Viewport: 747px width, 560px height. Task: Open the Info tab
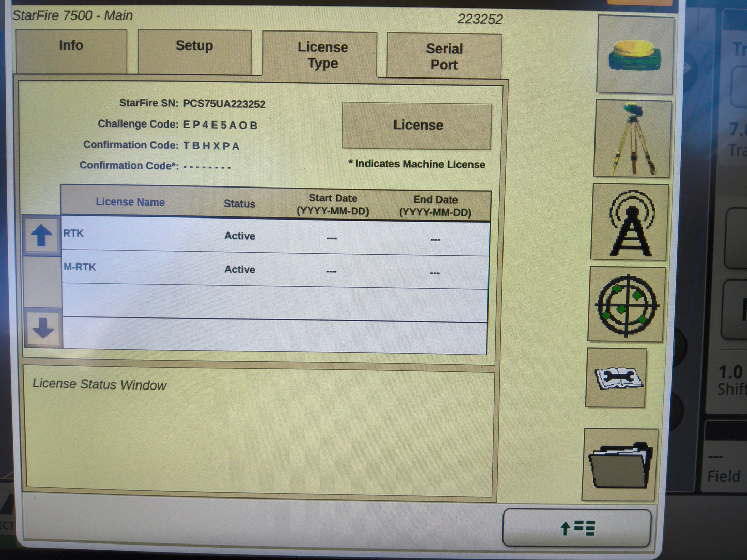pyautogui.click(x=71, y=51)
